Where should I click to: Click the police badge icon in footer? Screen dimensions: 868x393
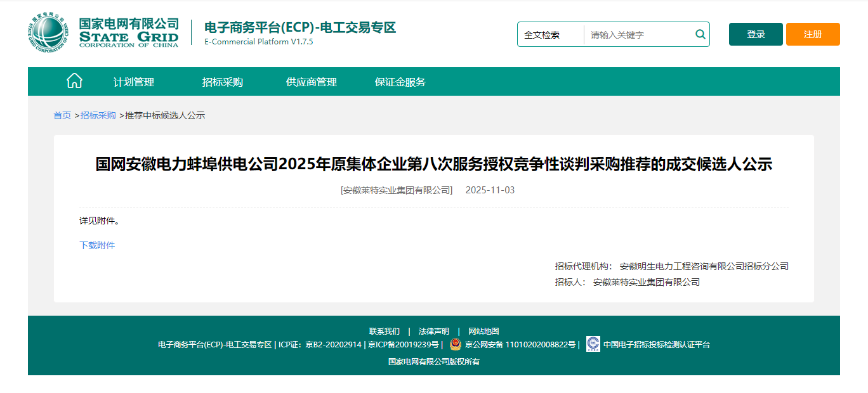tap(455, 344)
